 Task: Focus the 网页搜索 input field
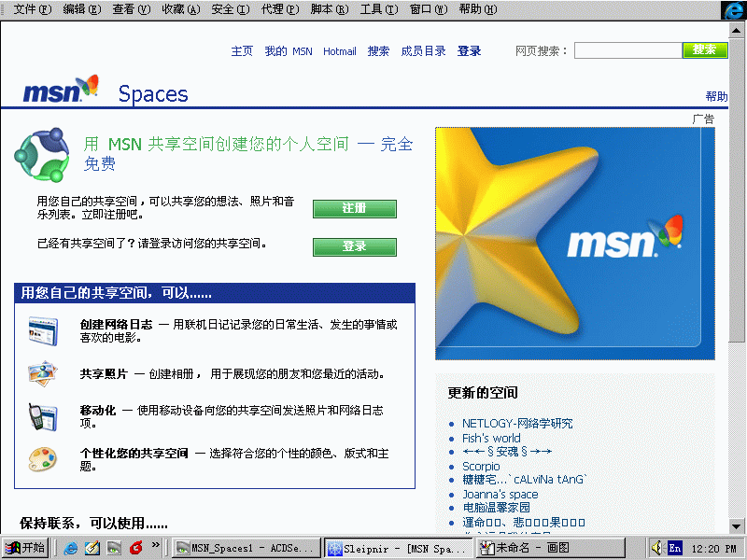click(x=627, y=50)
